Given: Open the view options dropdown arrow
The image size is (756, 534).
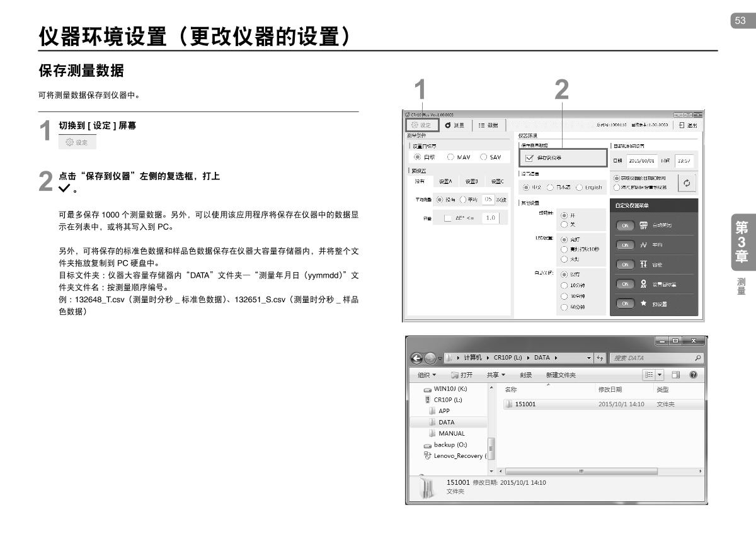Looking at the screenshot, I should [x=660, y=375].
